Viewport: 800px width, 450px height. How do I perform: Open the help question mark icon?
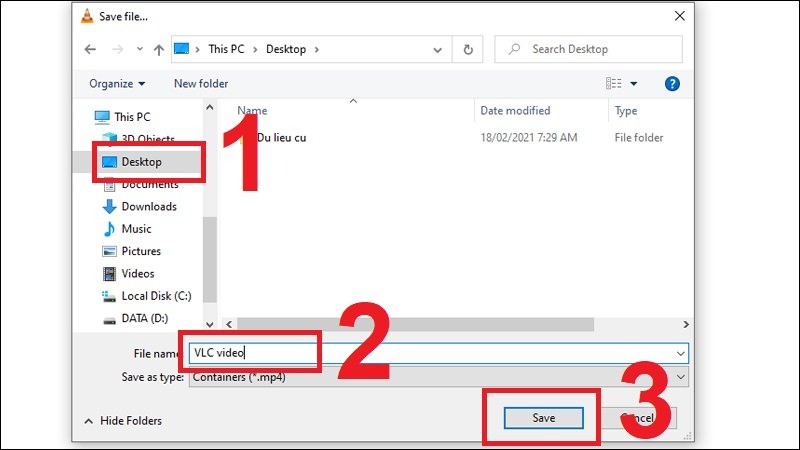coord(673,84)
